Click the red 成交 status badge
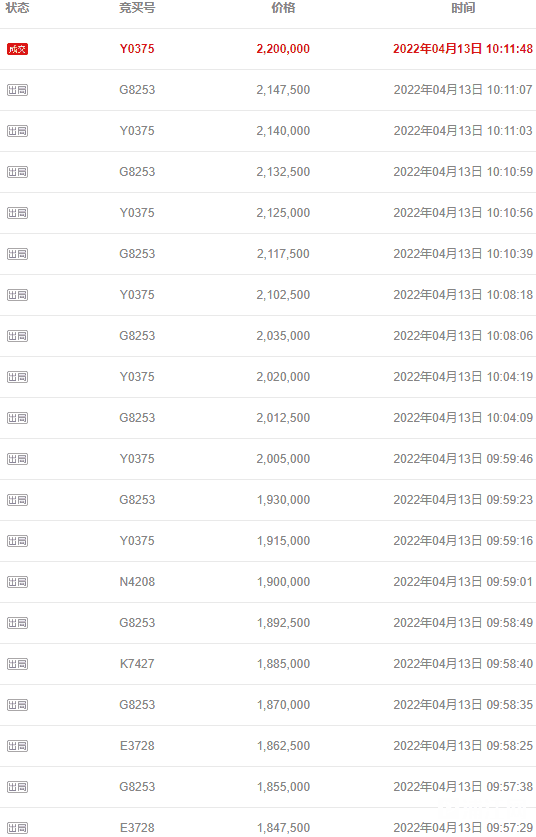The height and width of the screenshot is (837, 536). pyautogui.click(x=17, y=49)
